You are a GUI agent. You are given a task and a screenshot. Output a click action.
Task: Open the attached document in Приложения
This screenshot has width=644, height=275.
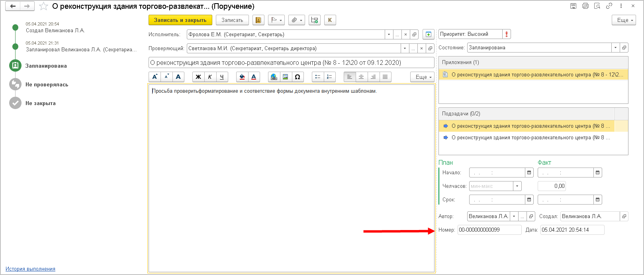(x=533, y=74)
